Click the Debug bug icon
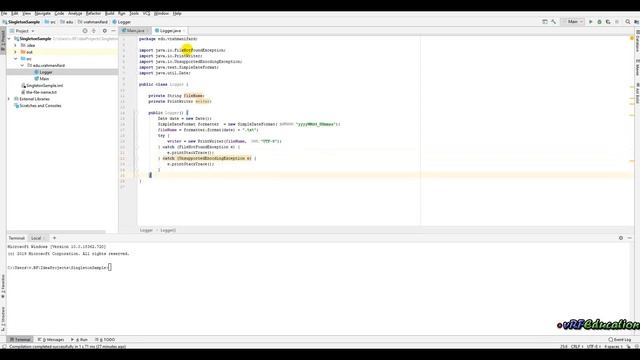This screenshot has height=360, width=640. (x=600, y=22)
